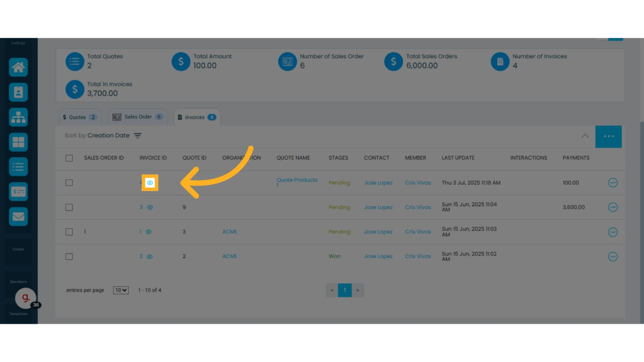Viewport: 644px width, 362px height.
Task: Check the invoice 1 row checkbox
Action: pos(69,232)
